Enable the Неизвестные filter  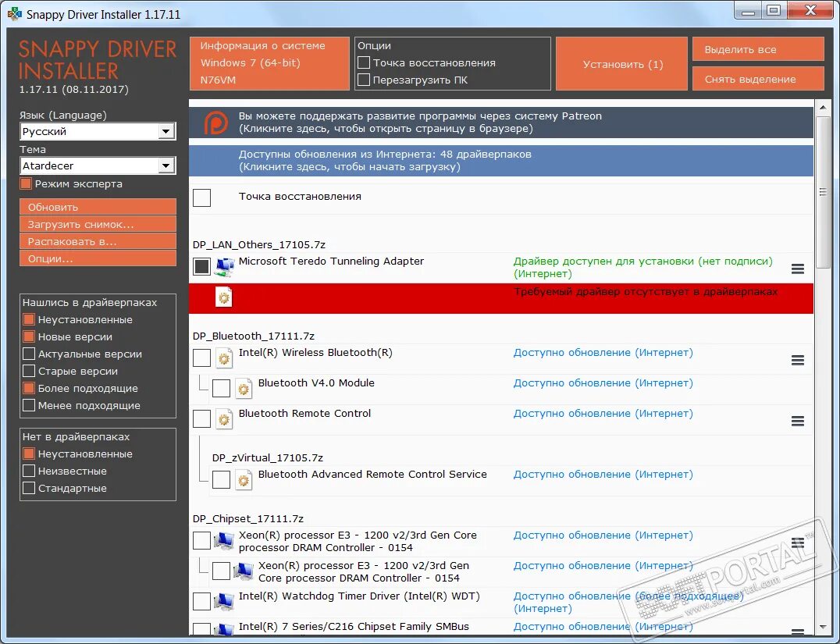29,471
